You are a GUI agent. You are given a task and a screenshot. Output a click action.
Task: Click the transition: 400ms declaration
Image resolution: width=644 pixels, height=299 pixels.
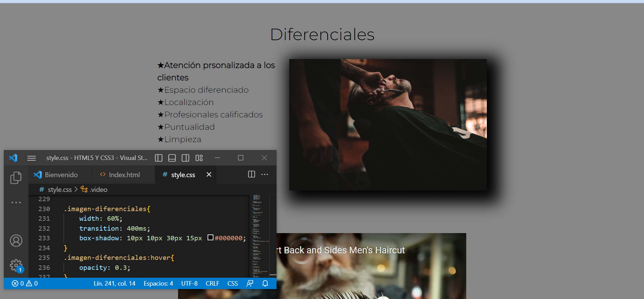(x=115, y=228)
